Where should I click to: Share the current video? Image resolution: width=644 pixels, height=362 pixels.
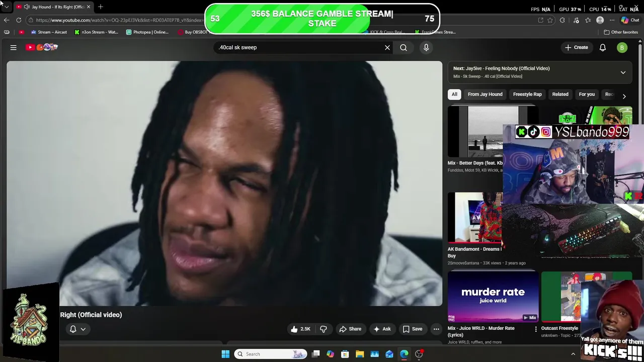click(350, 329)
